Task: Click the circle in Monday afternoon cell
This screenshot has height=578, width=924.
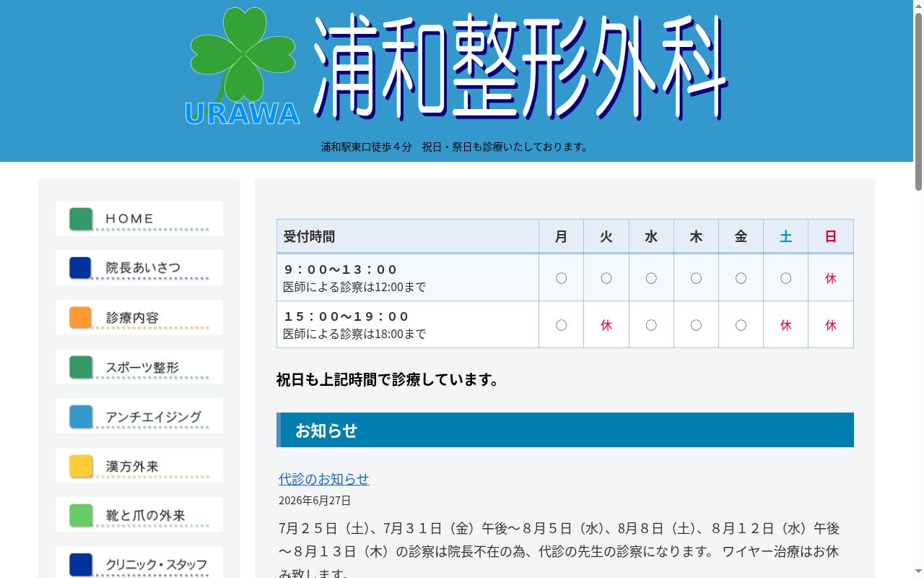Action: click(x=562, y=325)
